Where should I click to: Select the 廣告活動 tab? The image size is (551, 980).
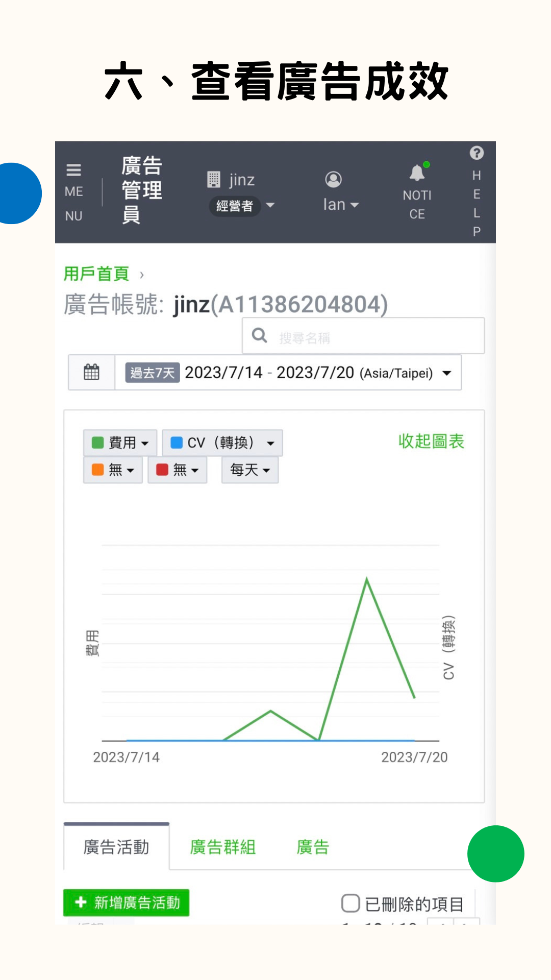[116, 847]
